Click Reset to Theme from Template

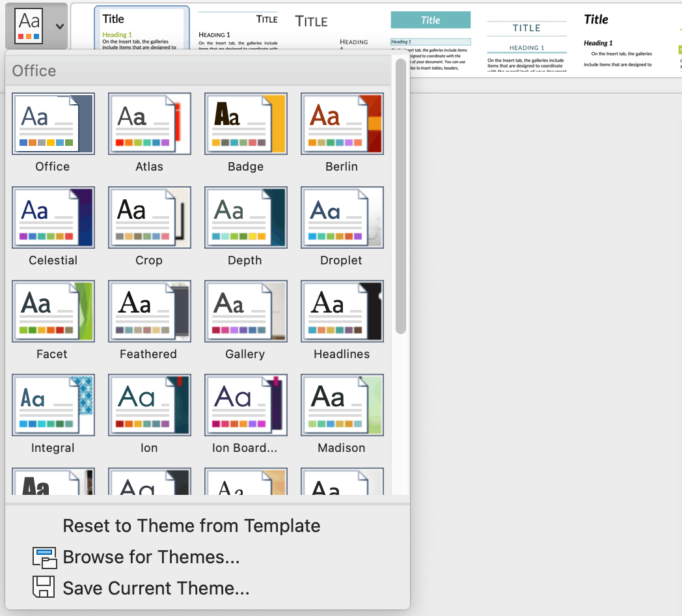click(x=191, y=525)
